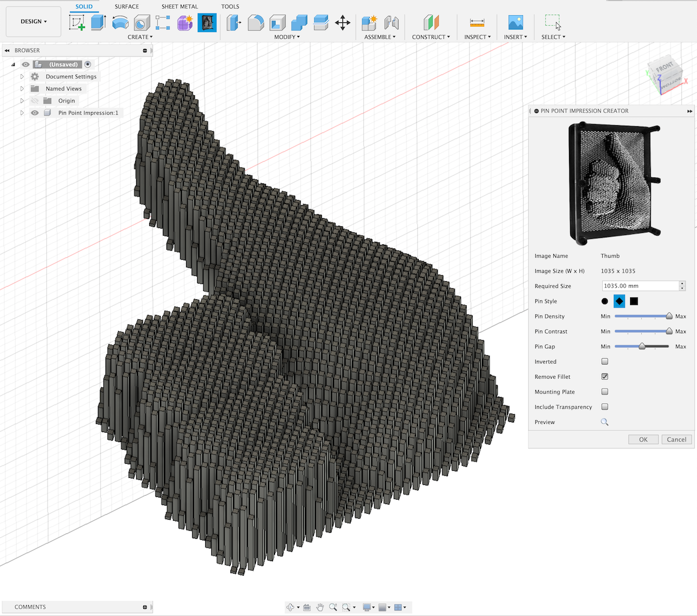Image resolution: width=697 pixels, height=616 pixels.
Task: Enable the Inverted checkbox
Action: point(604,361)
